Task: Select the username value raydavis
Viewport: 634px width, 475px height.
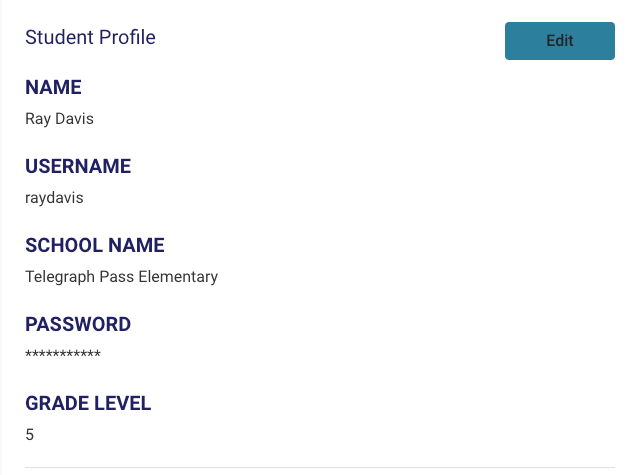Action: [x=54, y=198]
